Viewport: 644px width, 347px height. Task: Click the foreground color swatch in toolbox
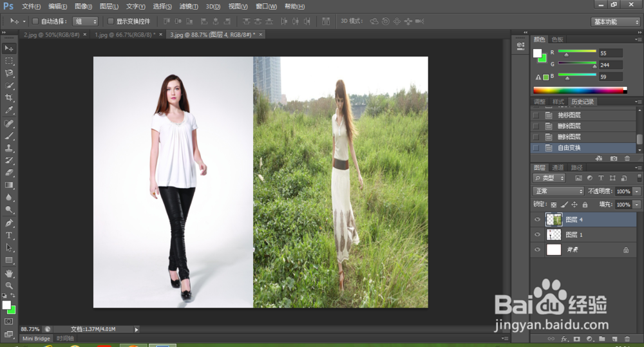tap(6, 305)
